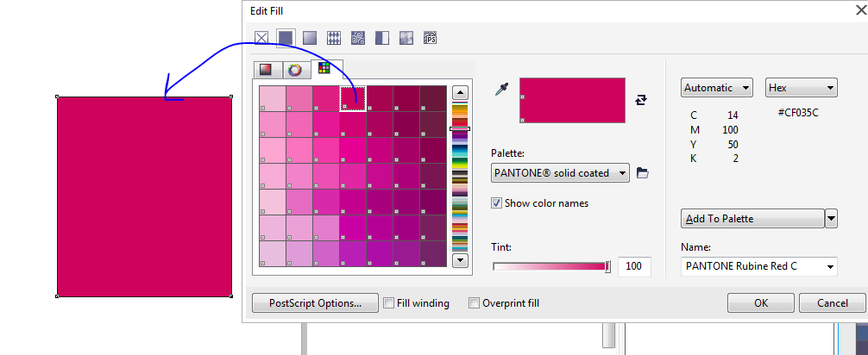Open the PANTONE solid coated palette dropdown
The height and width of the screenshot is (355, 868).
(560, 173)
